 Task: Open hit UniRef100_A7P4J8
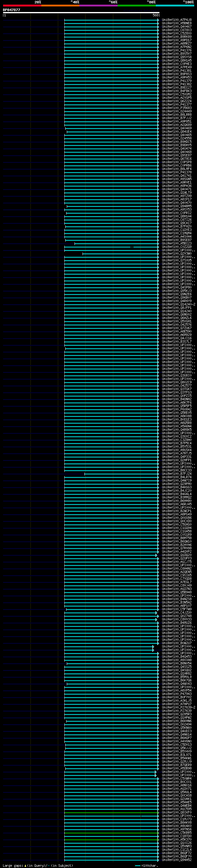pyautogui.click(x=176, y=20)
